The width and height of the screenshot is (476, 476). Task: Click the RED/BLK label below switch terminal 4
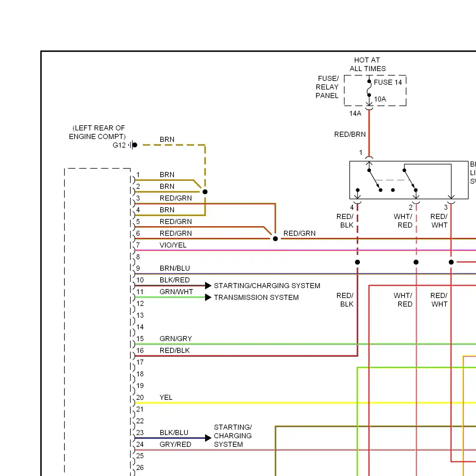[x=345, y=221]
